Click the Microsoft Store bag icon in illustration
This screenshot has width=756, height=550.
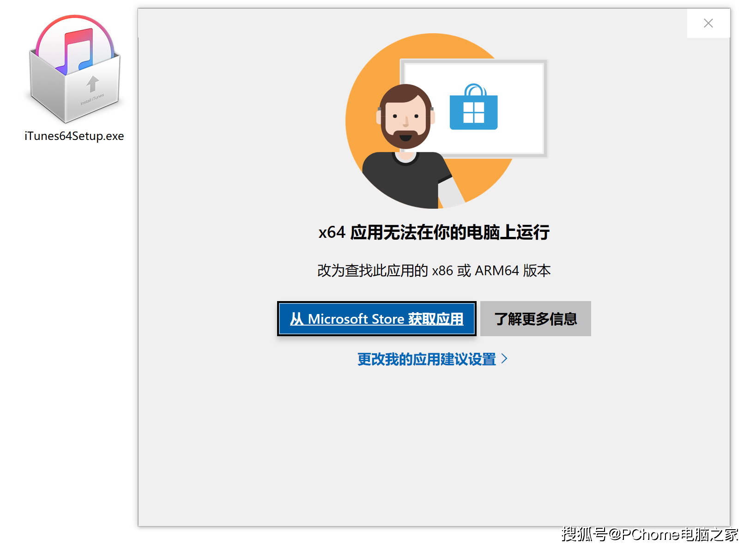pyautogui.click(x=474, y=107)
